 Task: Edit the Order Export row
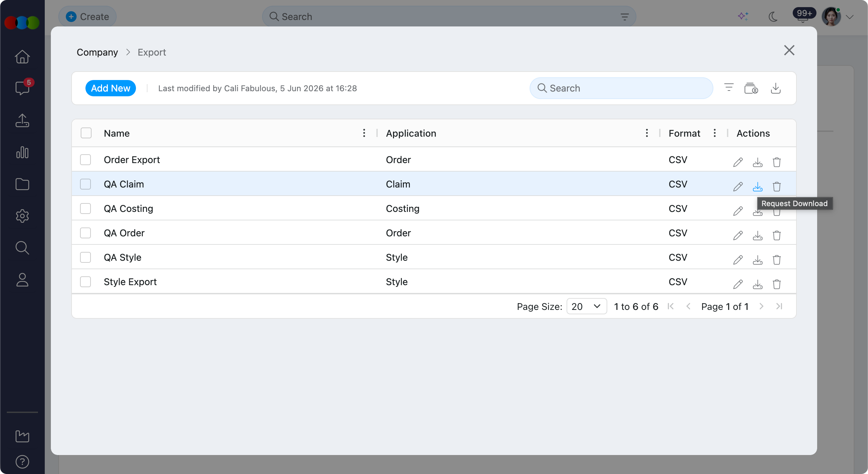738,162
